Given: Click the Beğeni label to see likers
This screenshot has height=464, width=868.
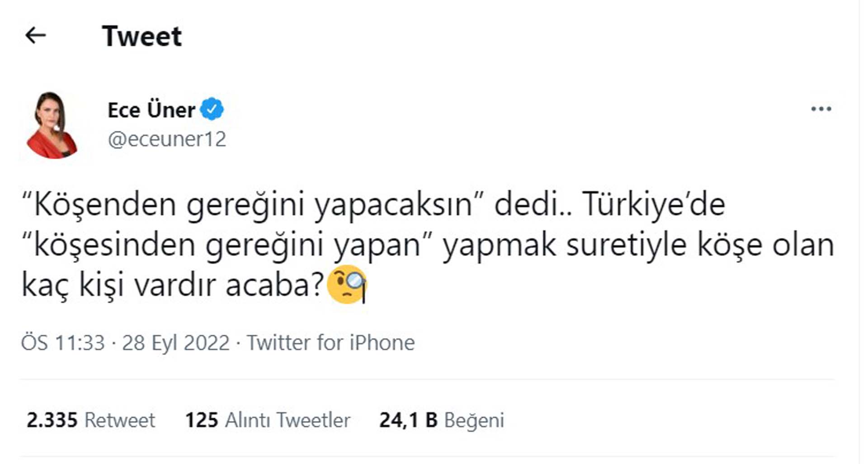Looking at the screenshot, I should point(474,420).
